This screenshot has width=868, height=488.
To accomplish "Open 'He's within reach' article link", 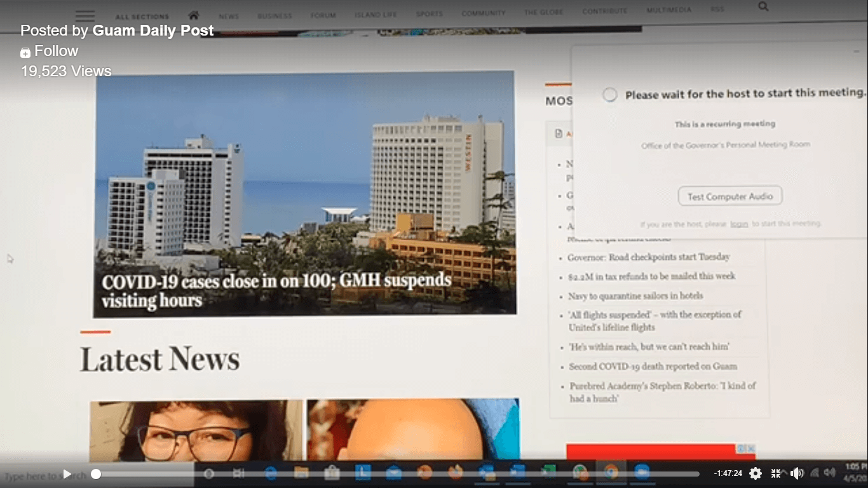I will pyautogui.click(x=649, y=347).
